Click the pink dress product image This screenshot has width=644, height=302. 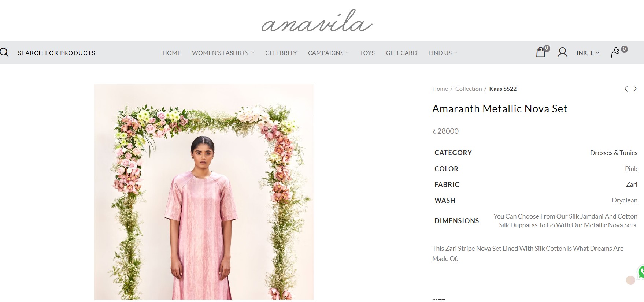(204, 192)
